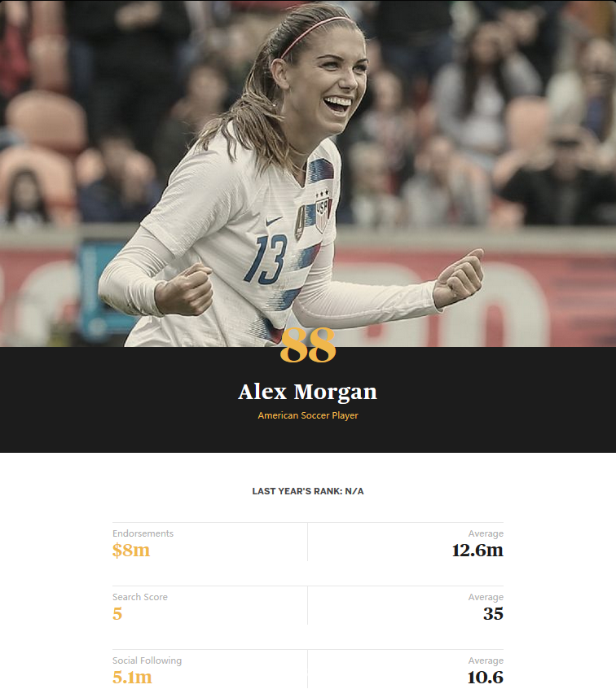Click the 5.1m social following value
This screenshot has height=689, width=616.
(132, 677)
